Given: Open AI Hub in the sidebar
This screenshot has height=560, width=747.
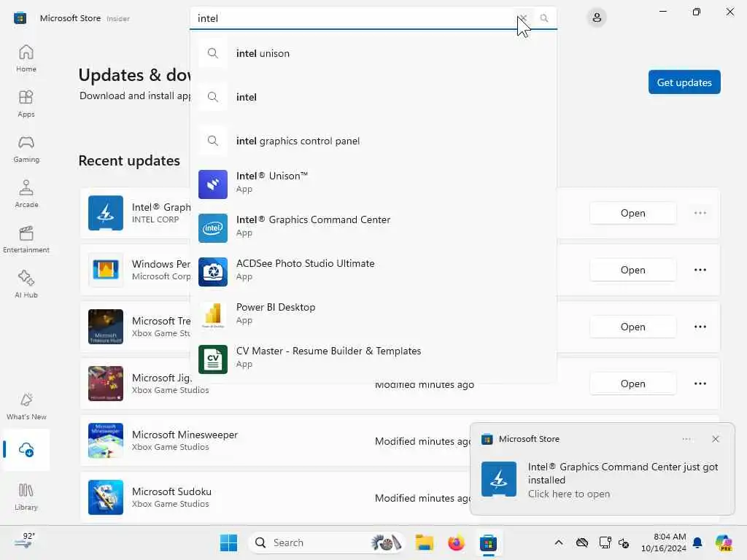Looking at the screenshot, I should click(26, 285).
